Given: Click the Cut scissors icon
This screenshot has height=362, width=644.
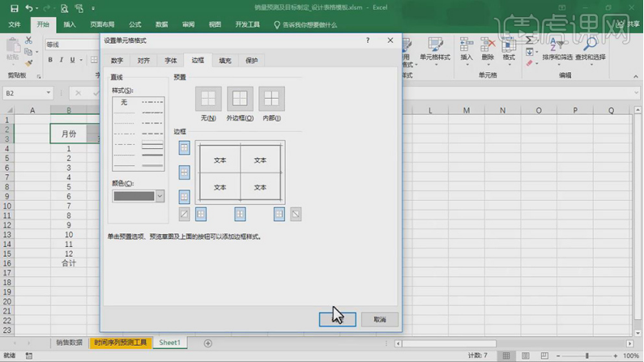Looking at the screenshot, I should [x=28, y=40].
